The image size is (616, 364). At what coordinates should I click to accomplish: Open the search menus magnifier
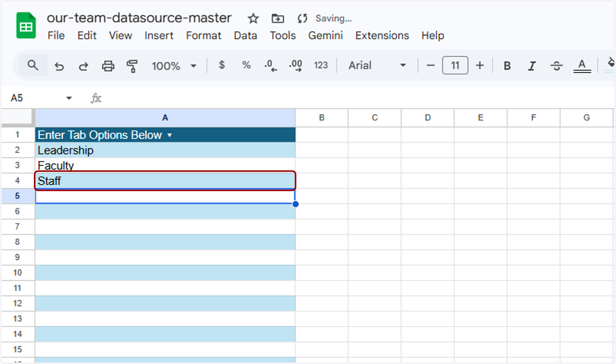tap(33, 65)
